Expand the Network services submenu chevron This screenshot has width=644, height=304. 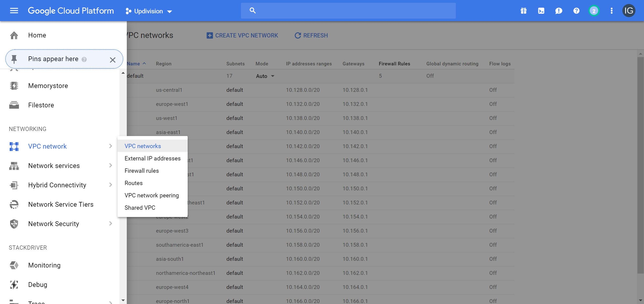pos(111,165)
